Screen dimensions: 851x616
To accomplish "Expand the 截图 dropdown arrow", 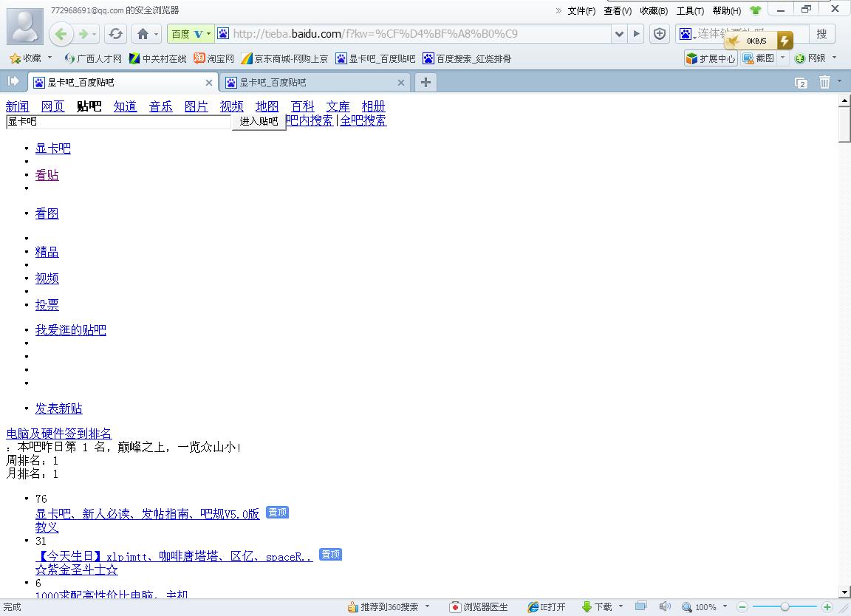I will pos(782,57).
